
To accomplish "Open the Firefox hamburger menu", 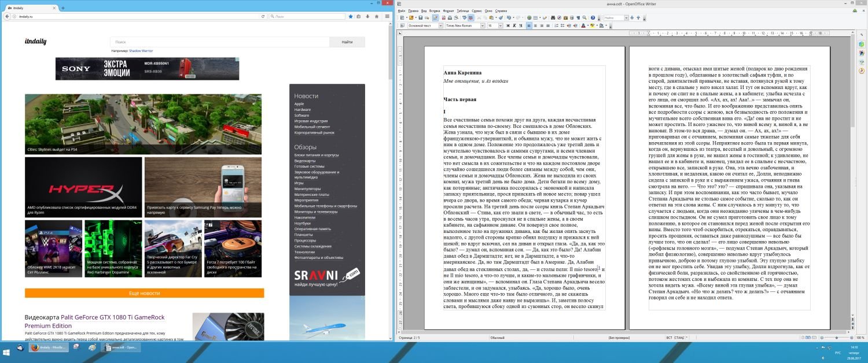I will point(386,16).
